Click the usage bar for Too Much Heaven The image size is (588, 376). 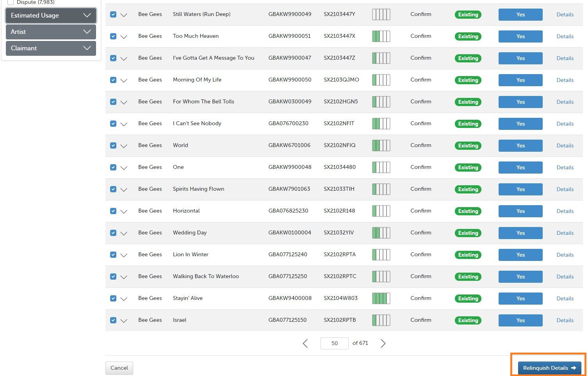coord(381,36)
